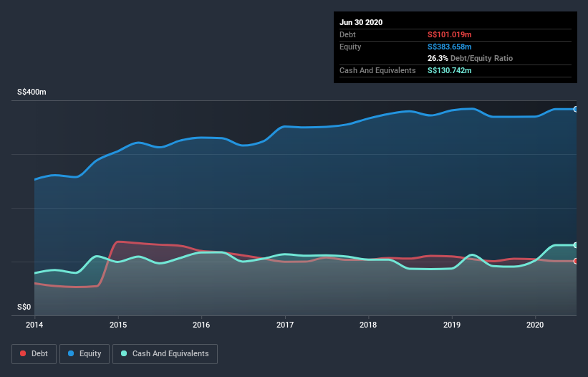Click the red Debt legend dot

[23, 353]
